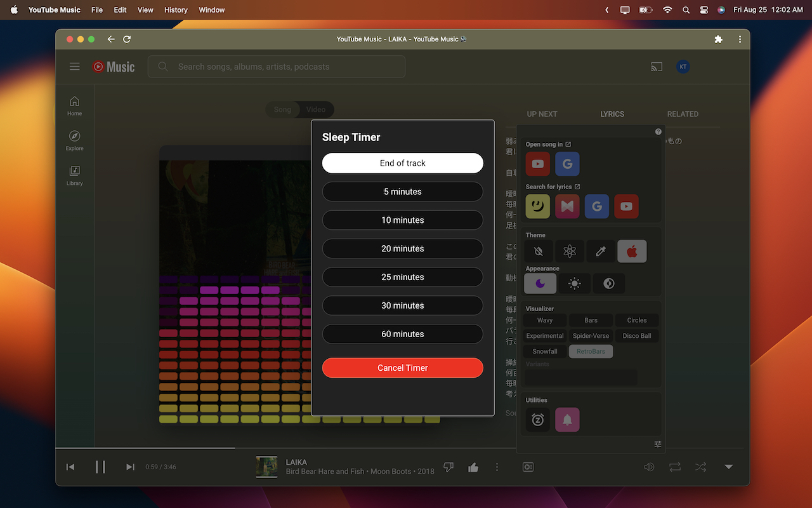Like LAIKA with thumbs up
This screenshot has width=812, height=508.
tap(473, 467)
